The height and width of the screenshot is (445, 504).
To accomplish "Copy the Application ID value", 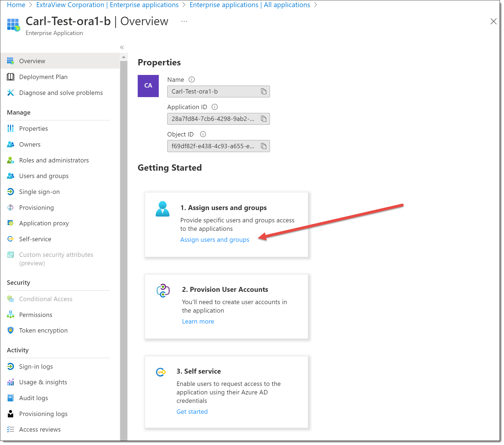I will pos(263,119).
